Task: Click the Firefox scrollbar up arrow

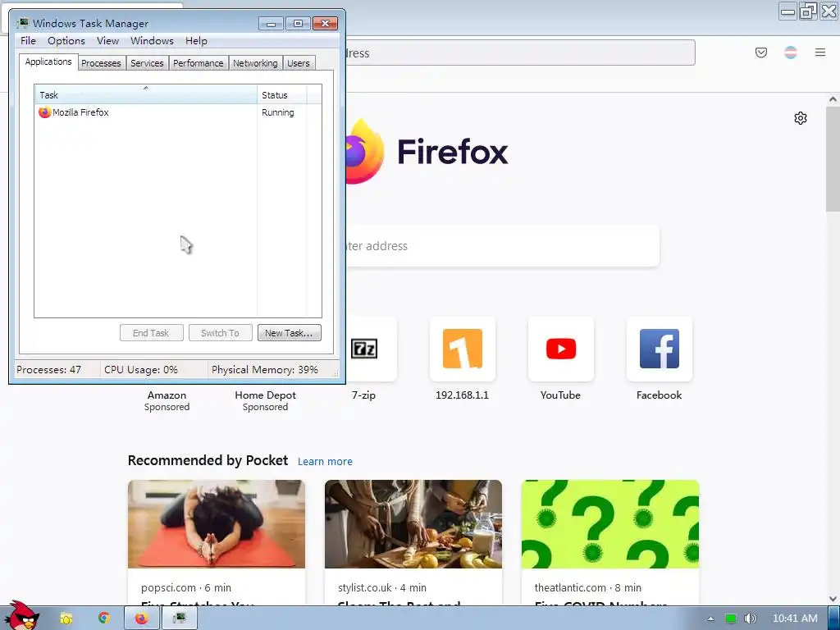Action: (x=833, y=99)
